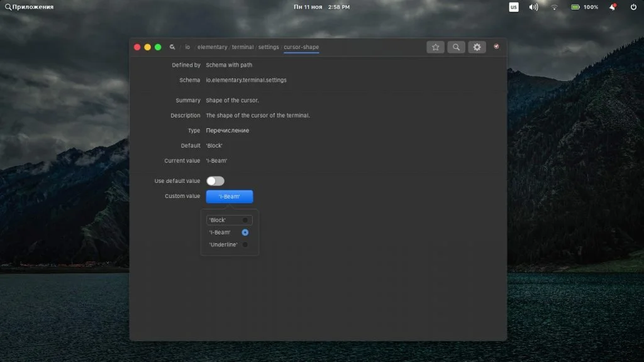Viewport: 644px width, 362px height.
Task: Open the date and time indicator
Action: click(321, 7)
